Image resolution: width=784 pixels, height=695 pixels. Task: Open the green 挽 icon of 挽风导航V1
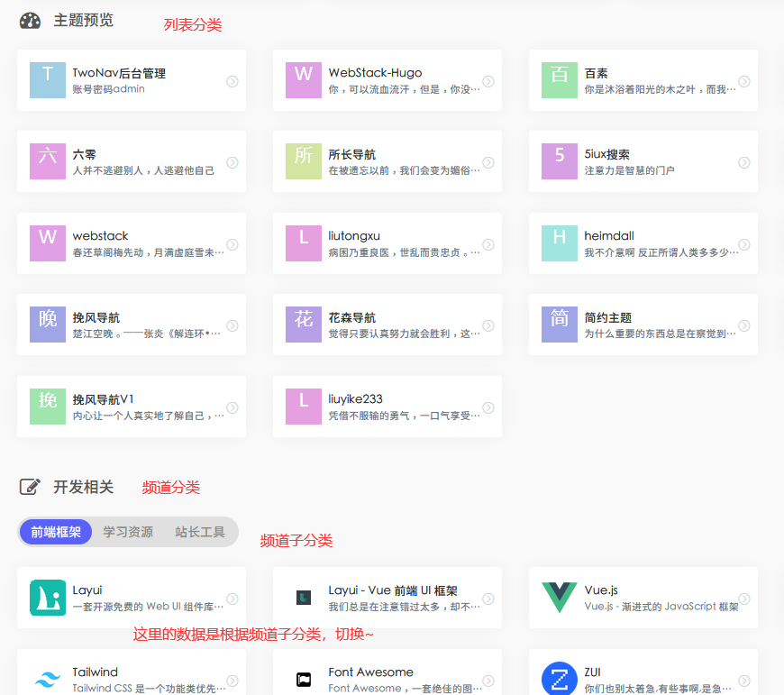48,406
